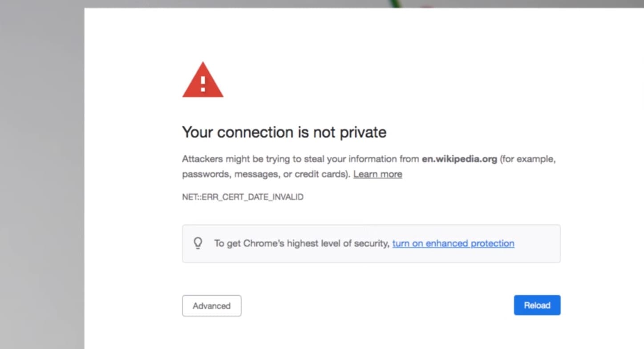Screen dimensions: 644x349
Task: Click the passwords, messages, or credit cards text
Action: click(x=266, y=174)
